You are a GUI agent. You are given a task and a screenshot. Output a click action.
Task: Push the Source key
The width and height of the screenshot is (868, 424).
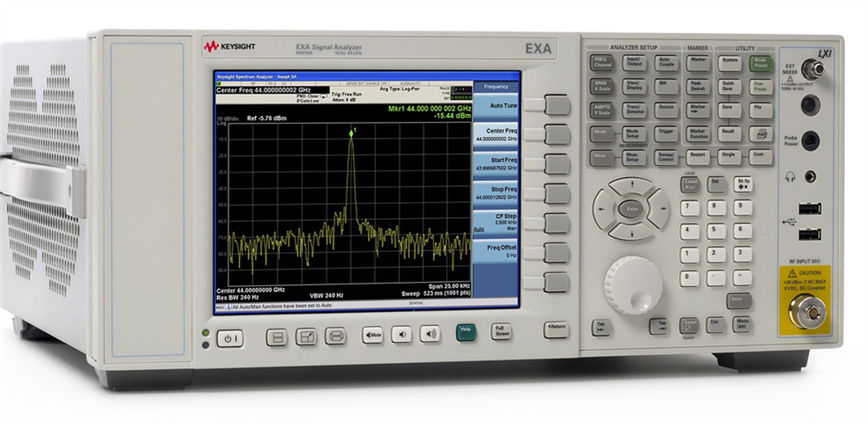click(666, 110)
